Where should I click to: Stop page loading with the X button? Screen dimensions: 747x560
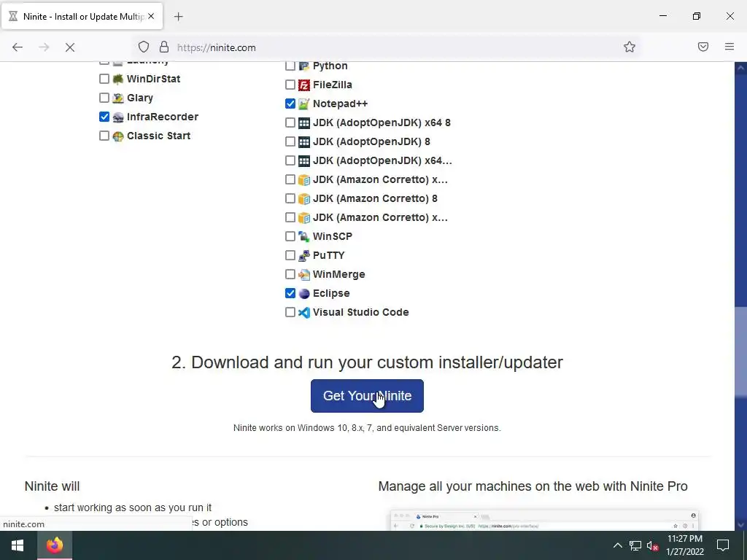[x=70, y=47]
